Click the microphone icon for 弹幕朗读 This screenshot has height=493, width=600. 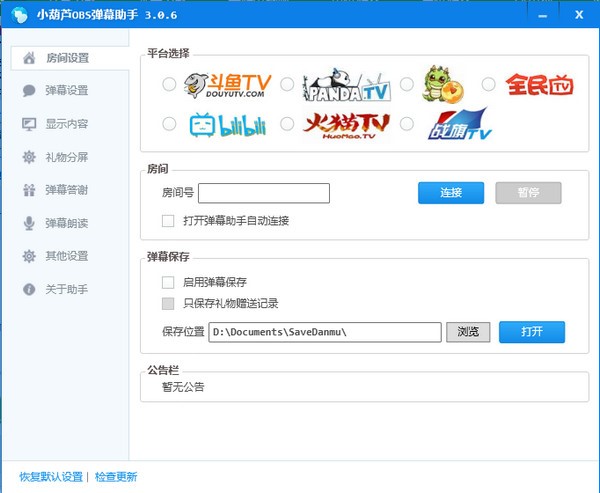pos(29,223)
